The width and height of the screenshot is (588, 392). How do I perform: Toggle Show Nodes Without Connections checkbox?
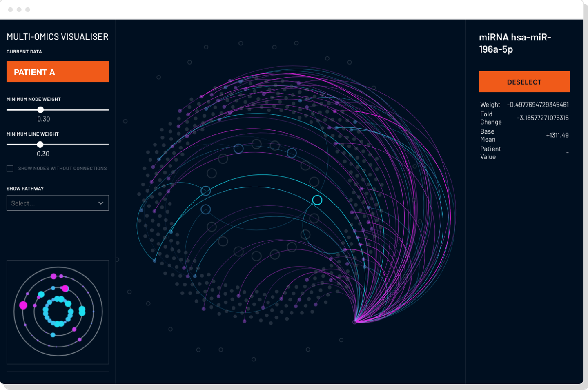(10, 169)
